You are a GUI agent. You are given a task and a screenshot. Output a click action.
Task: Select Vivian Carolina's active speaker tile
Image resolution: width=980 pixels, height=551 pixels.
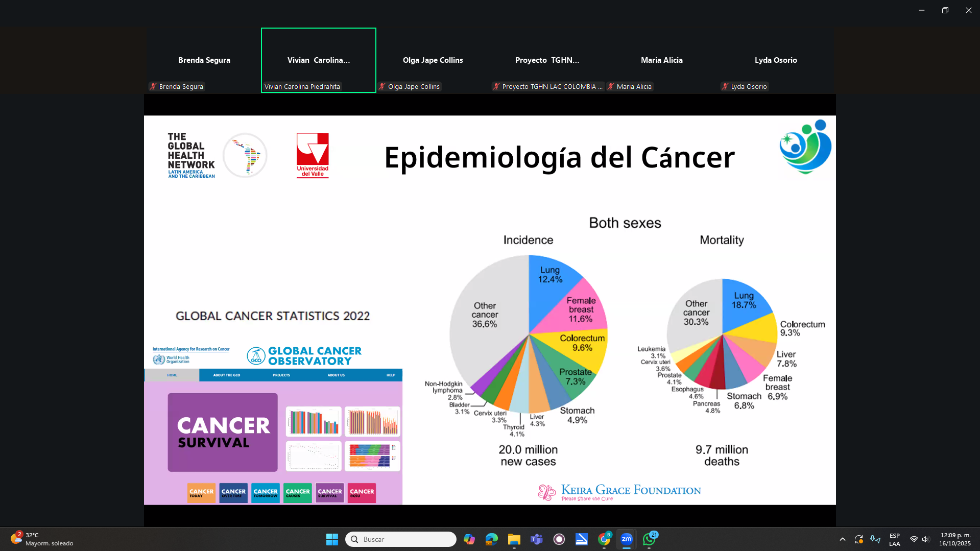[x=318, y=60]
